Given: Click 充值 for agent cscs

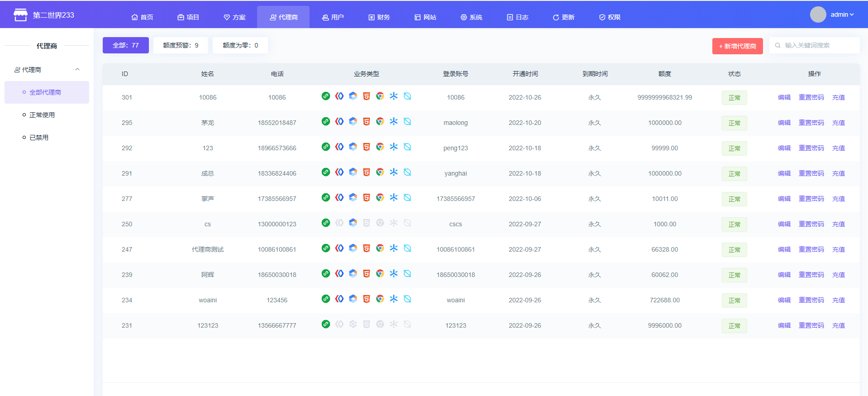Looking at the screenshot, I should pyautogui.click(x=839, y=224).
